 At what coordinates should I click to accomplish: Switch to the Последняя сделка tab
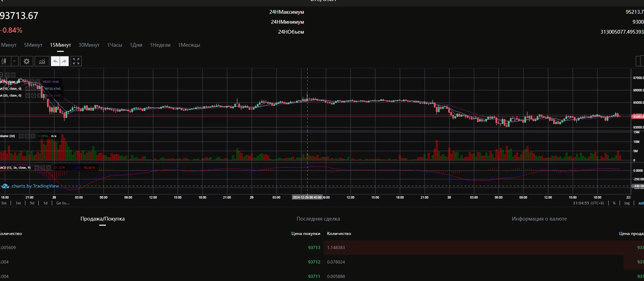[x=318, y=219]
